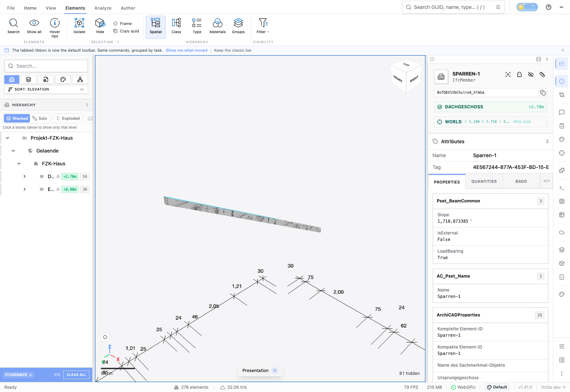The height and width of the screenshot is (392, 570).
Task: Toggle Hover tips
Action: coord(55,27)
